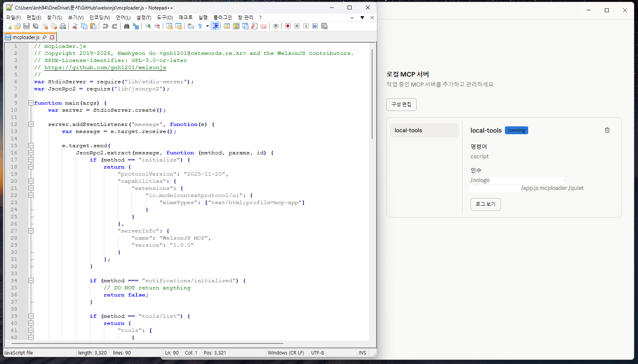The width and height of the screenshot is (638, 364).
Task: Open the 인코딩(N) menu
Action: pyautogui.click(x=100, y=17)
